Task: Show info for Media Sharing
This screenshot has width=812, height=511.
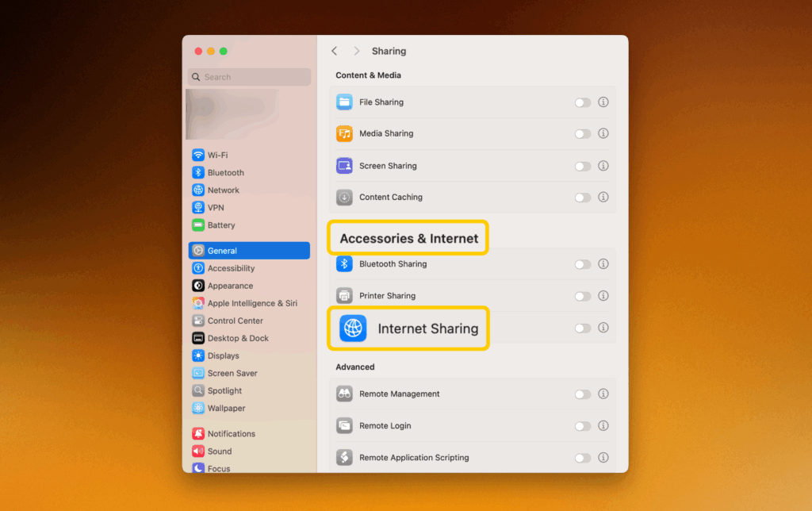Action: point(603,133)
